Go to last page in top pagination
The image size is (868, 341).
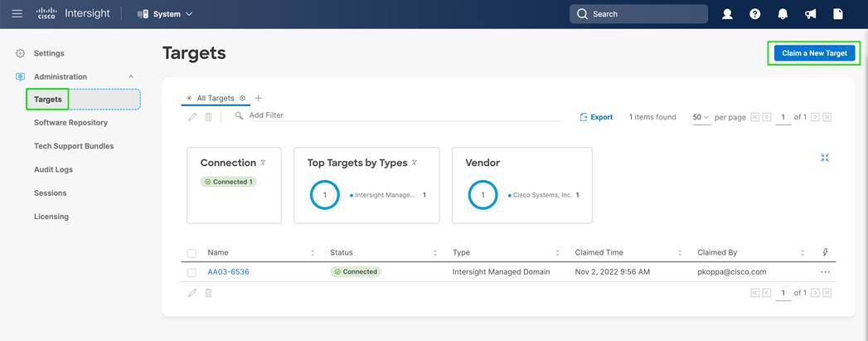(x=827, y=117)
